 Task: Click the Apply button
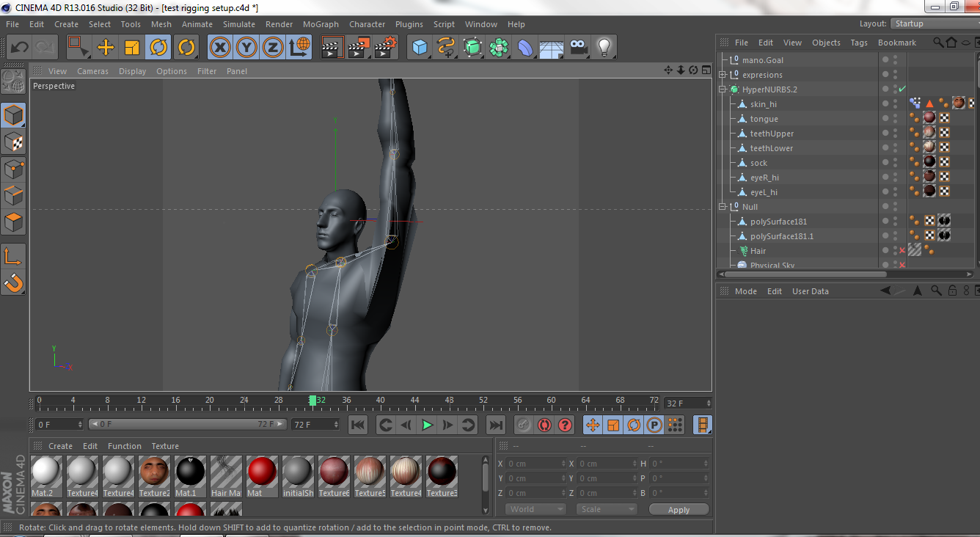679,509
